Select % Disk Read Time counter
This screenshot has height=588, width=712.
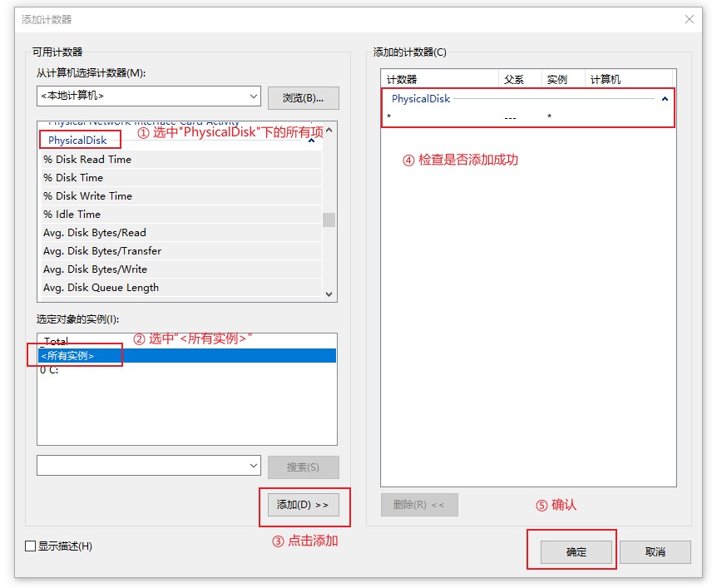(x=181, y=160)
